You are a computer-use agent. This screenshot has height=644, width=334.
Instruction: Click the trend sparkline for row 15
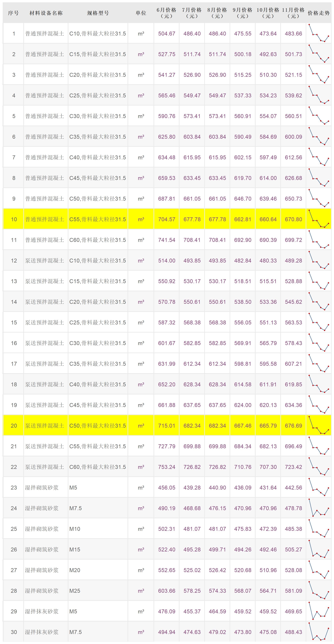[319, 322]
